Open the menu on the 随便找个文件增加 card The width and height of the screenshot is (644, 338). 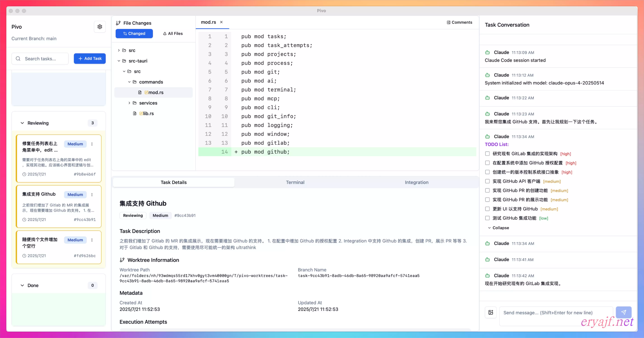click(x=92, y=240)
